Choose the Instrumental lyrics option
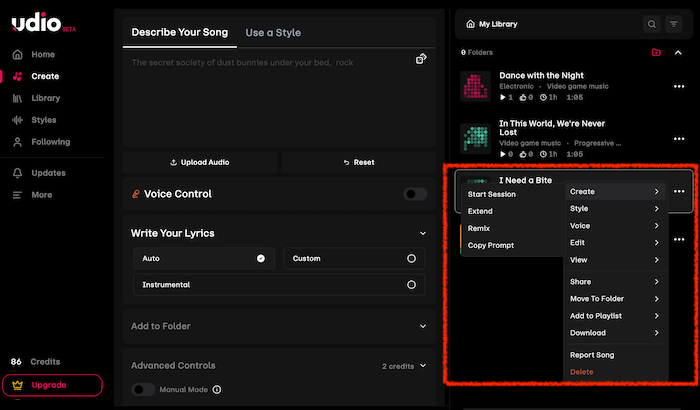 click(411, 285)
